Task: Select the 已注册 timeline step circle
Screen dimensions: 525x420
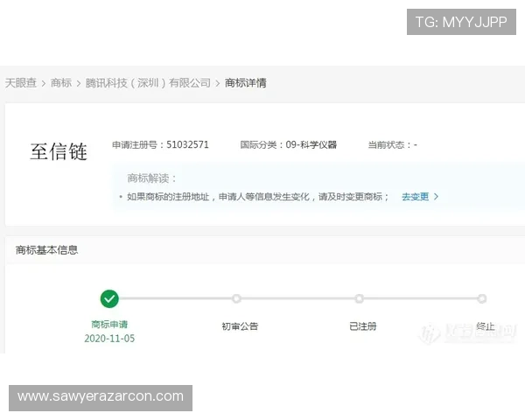Action: point(360,298)
